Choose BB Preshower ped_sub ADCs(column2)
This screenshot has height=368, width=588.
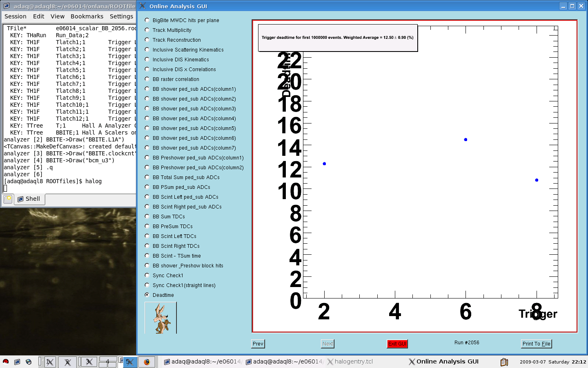pos(194,167)
